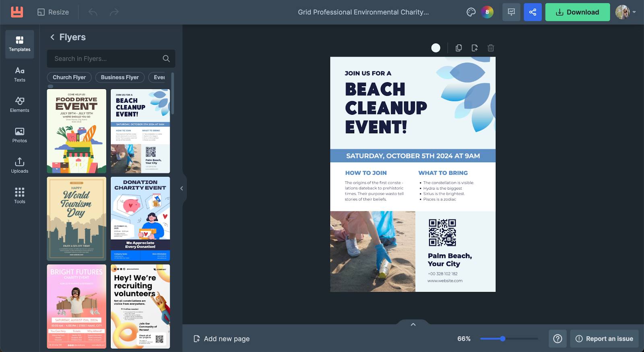Image resolution: width=644 pixels, height=352 pixels.
Task: Choose the Beach Cleanup Event template thumbnail
Action: 140,131
